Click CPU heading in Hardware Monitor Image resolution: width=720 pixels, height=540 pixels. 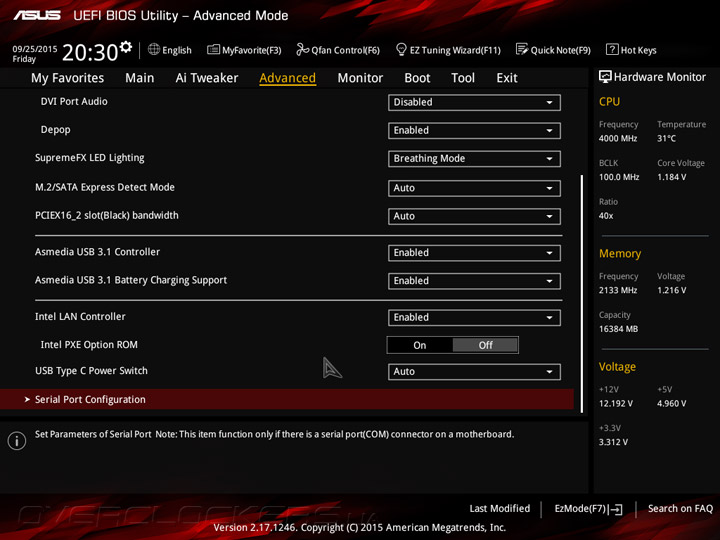point(609,101)
